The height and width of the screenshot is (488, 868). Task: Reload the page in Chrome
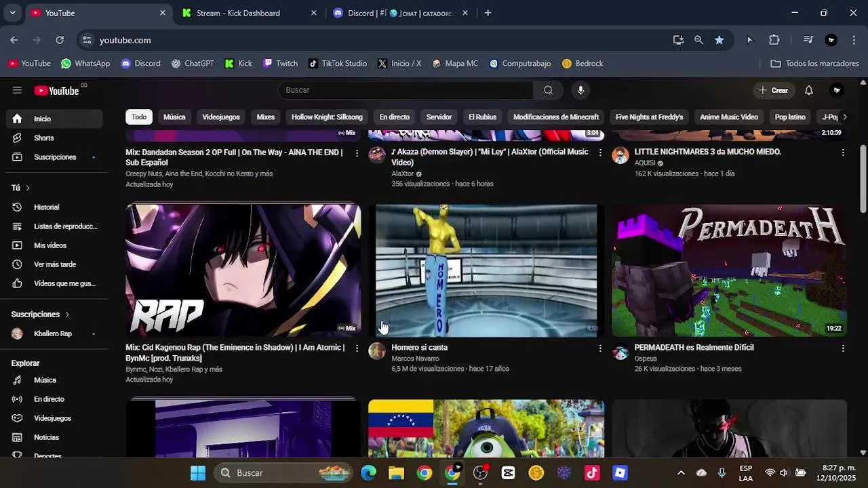(x=60, y=40)
